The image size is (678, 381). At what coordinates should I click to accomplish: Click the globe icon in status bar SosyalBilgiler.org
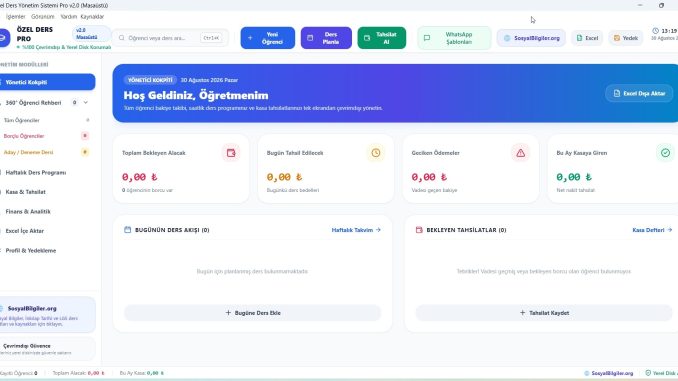587,373
